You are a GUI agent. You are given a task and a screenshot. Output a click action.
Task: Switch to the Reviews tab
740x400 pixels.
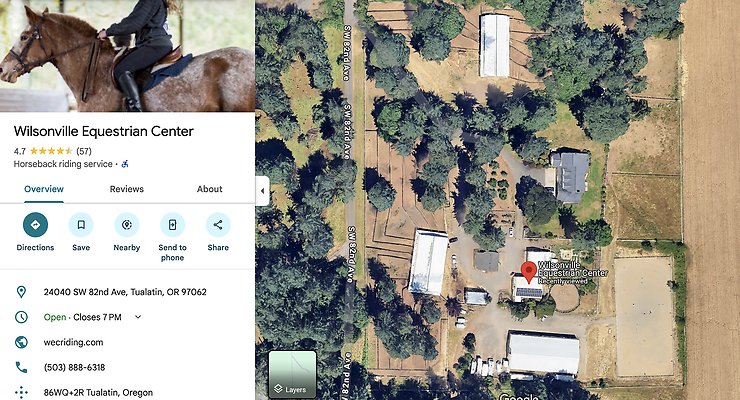[126, 189]
